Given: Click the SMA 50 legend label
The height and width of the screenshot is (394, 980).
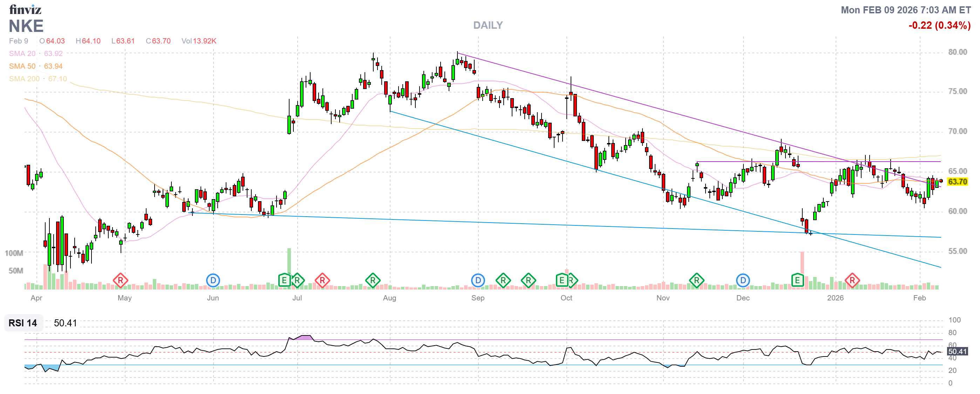Looking at the screenshot, I should point(22,66).
